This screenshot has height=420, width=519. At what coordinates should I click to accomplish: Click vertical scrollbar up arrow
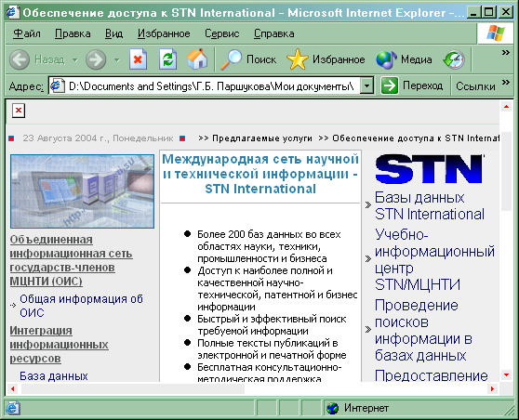(506, 107)
